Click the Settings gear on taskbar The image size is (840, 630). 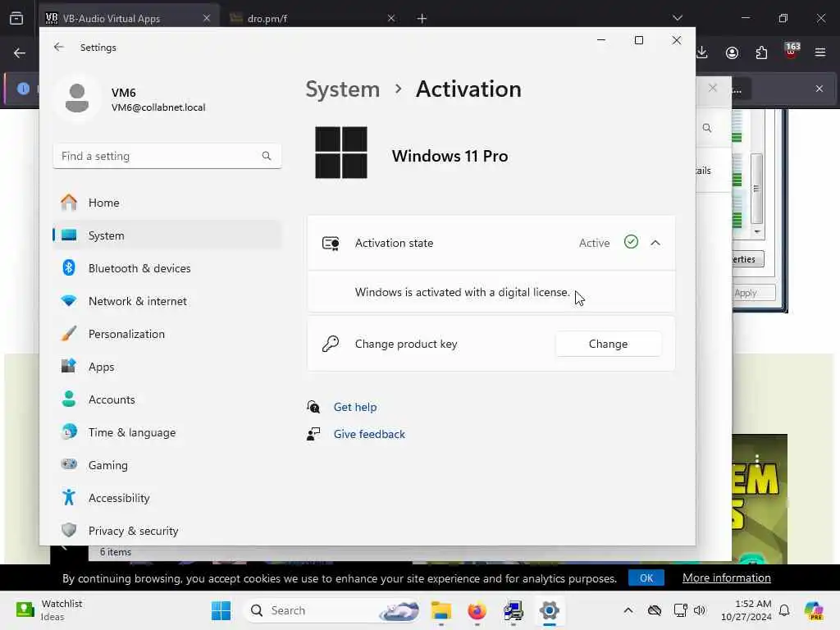(550, 610)
